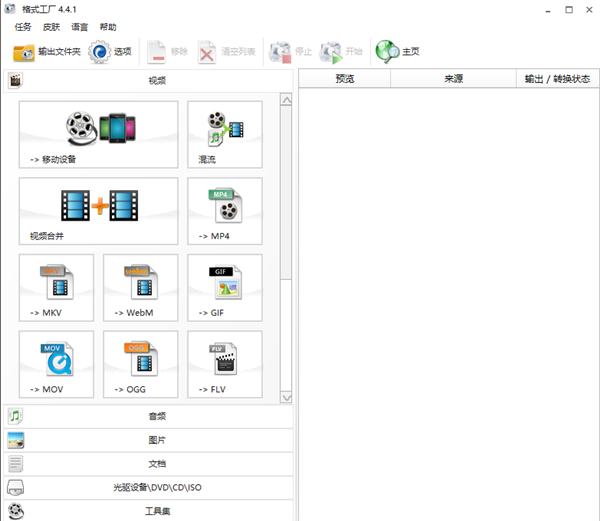Open the 视频合并 video merge tool
The width and height of the screenshot is (600, 521).
98,211
